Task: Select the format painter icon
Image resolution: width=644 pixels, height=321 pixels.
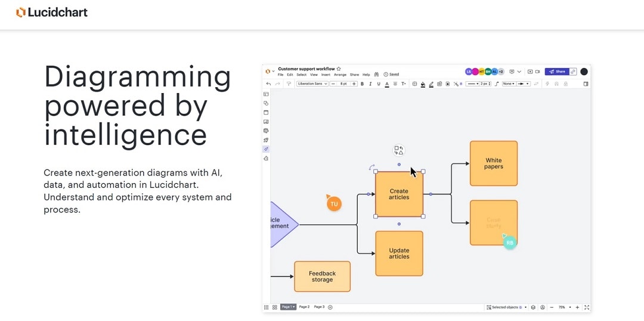Action: tap(289, 84)
